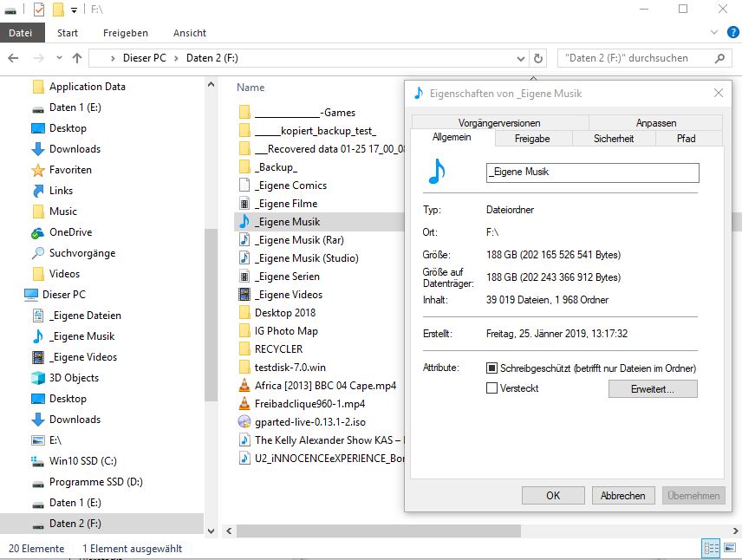Switch to the Anpassen tab
The width and height of the screenshot is (742, 560).
click(656, 122)
